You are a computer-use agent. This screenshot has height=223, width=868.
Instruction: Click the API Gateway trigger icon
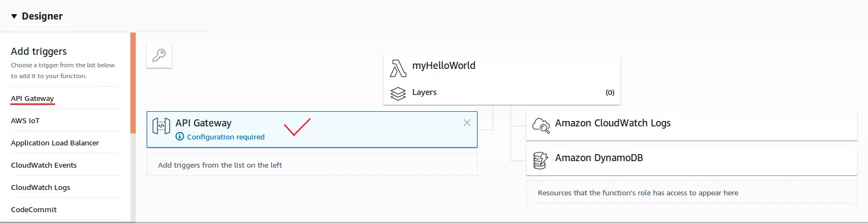(x=161, y=126)
